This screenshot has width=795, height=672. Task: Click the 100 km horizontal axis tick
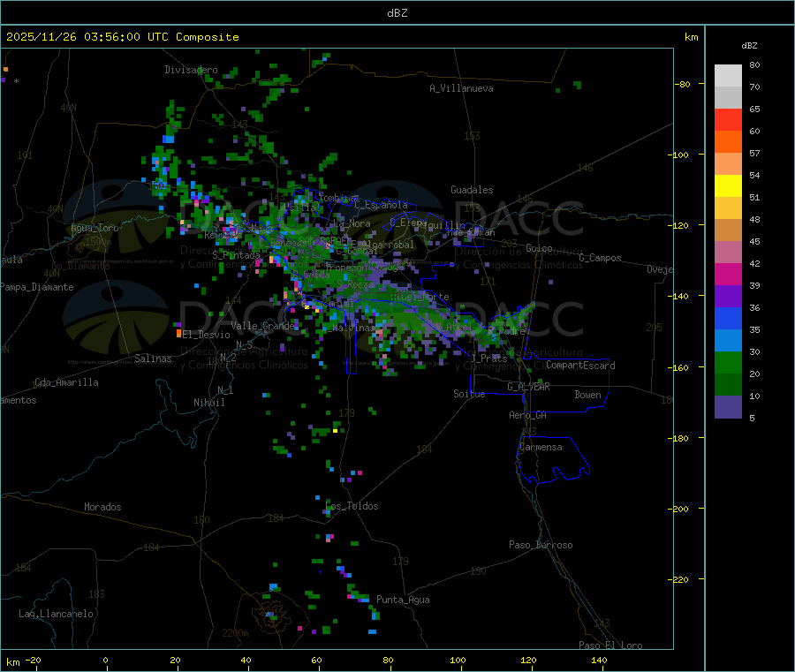pyautogui.click(x=458, y=660)
